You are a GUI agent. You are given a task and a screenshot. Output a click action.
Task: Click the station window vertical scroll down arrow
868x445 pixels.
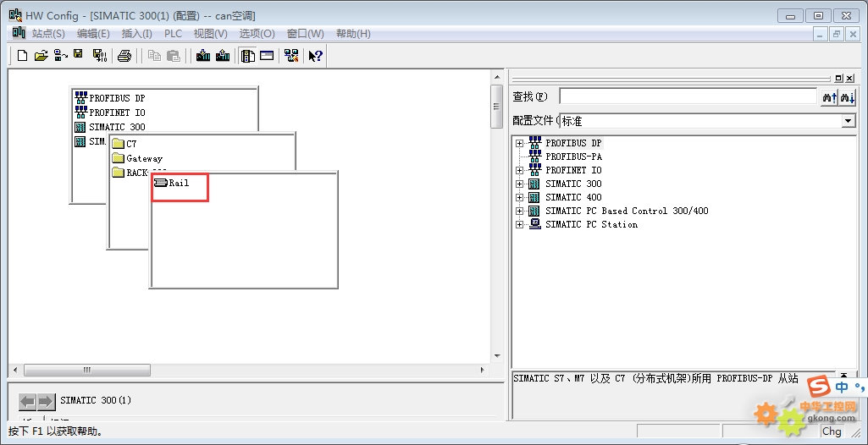(x=496, y=355)
